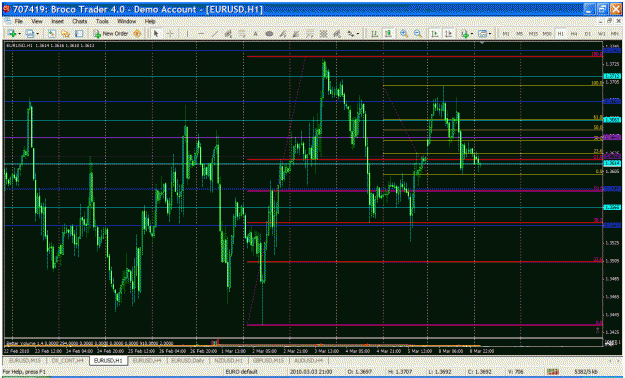Set timeframe to D1
The image size is (625, 378).
point(588,34)
